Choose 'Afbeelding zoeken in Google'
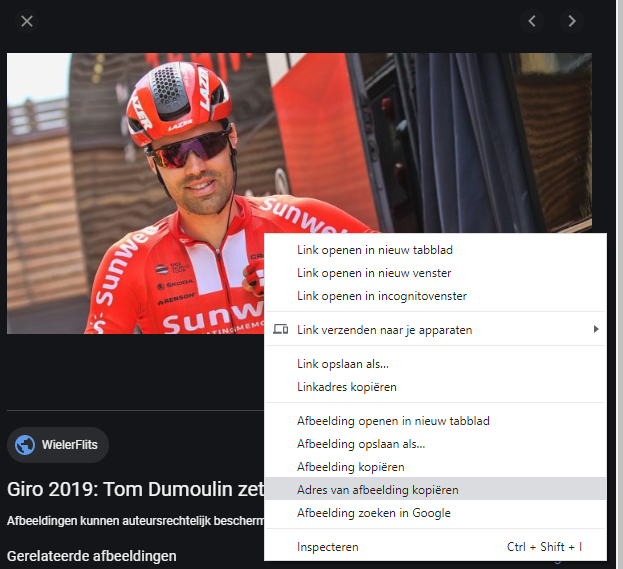The image size is (623, 569). [435, 513]
